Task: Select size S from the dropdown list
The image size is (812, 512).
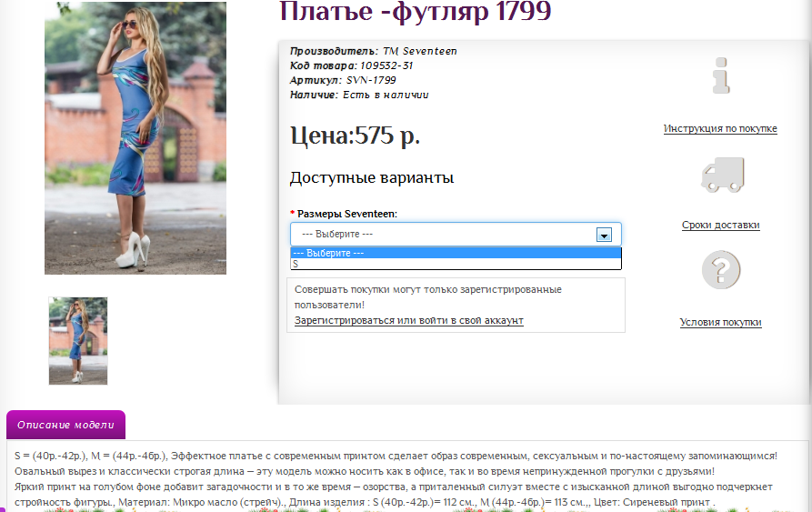Action: coord(456,264)
